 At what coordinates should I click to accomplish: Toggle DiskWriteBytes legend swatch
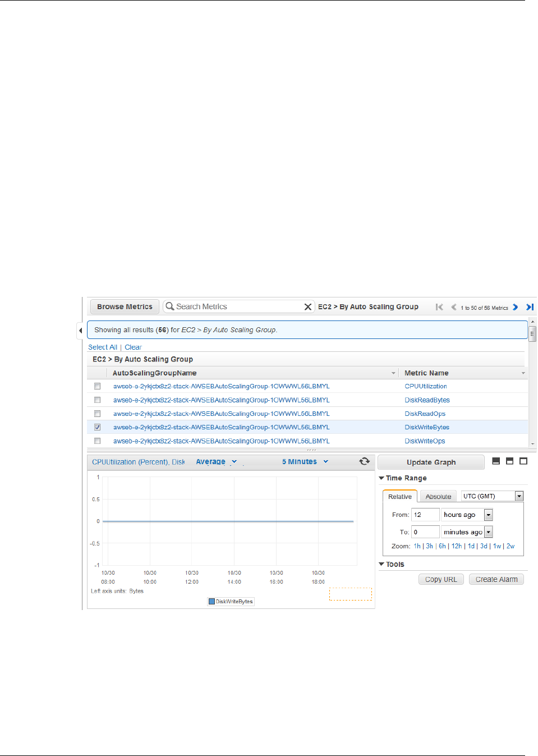(x=211, y=601)
